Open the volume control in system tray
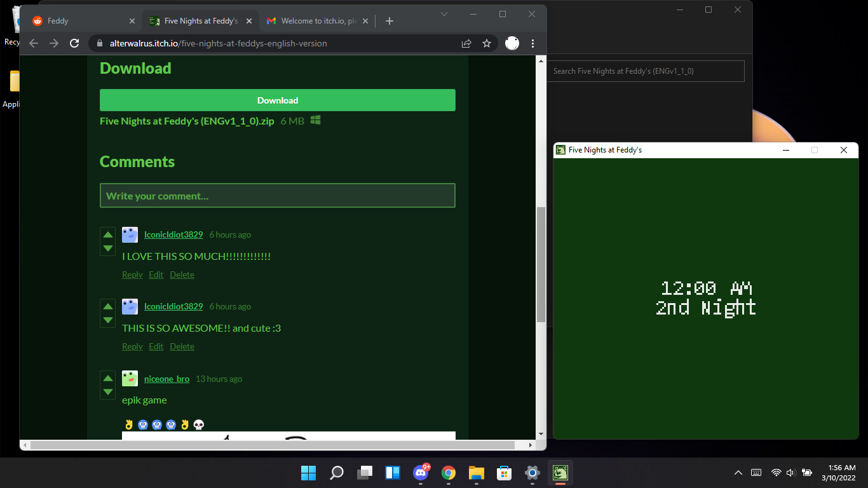 click(x=790, y=473)
